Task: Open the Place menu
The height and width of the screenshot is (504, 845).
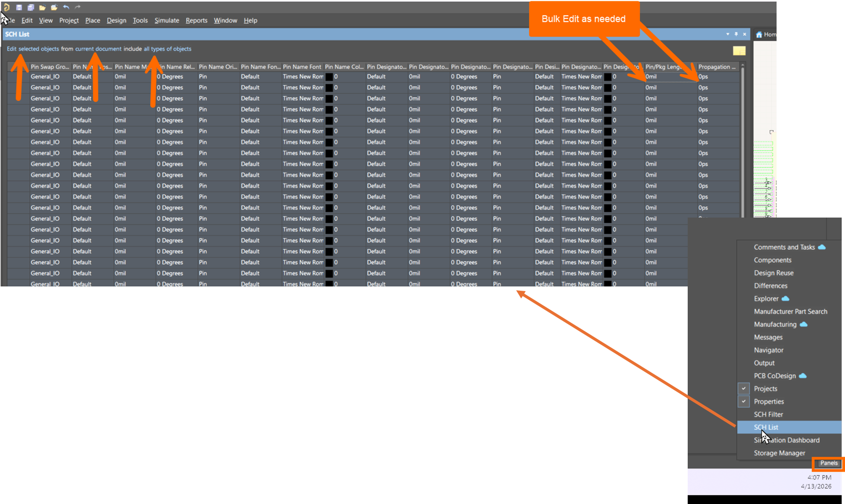Action: (x=93, y=20)
